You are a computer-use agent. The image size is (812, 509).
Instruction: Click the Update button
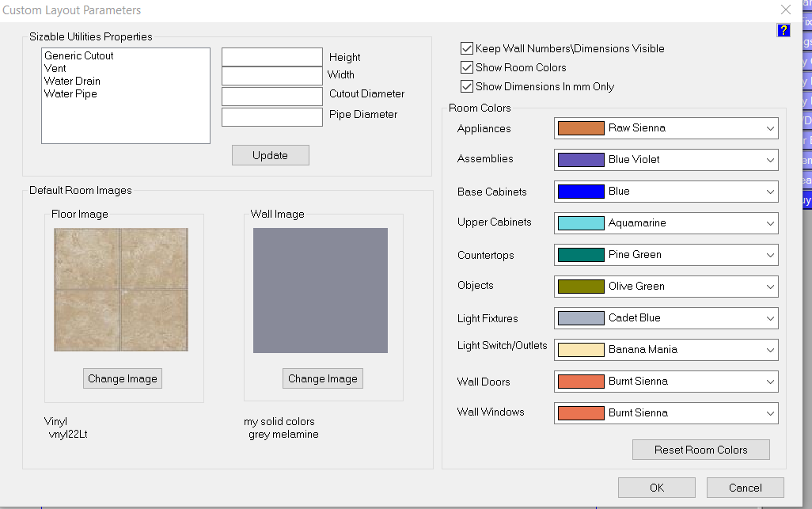(x=270, y=155)
